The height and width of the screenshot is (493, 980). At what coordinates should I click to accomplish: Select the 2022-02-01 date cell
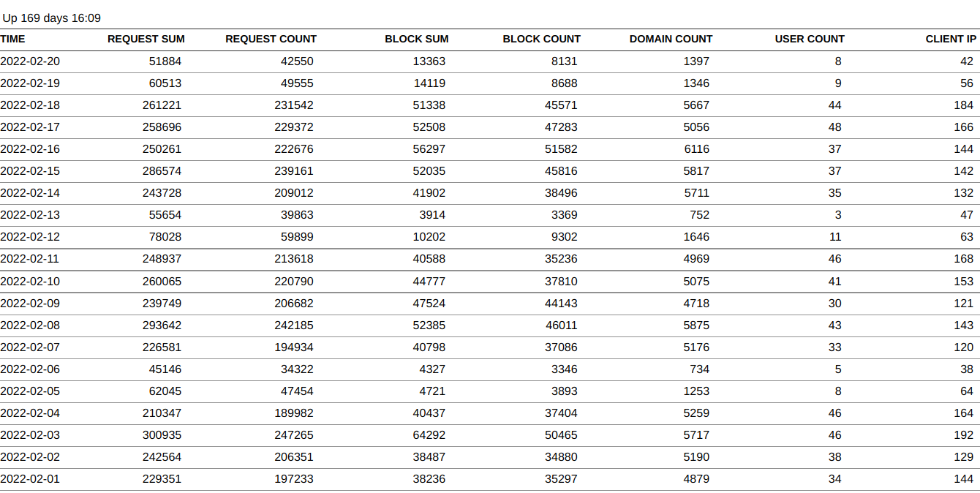(30, 479)
